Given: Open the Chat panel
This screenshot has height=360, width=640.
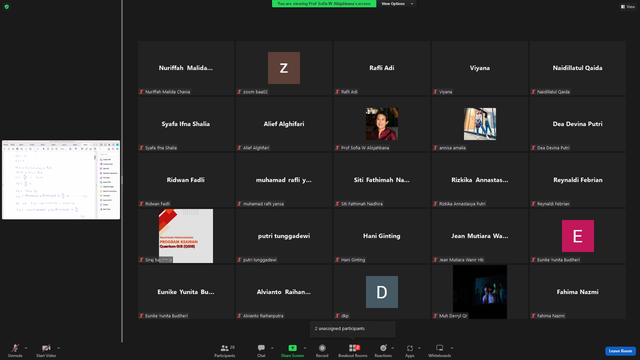Looking at the screenshot, I should [261, 350].
